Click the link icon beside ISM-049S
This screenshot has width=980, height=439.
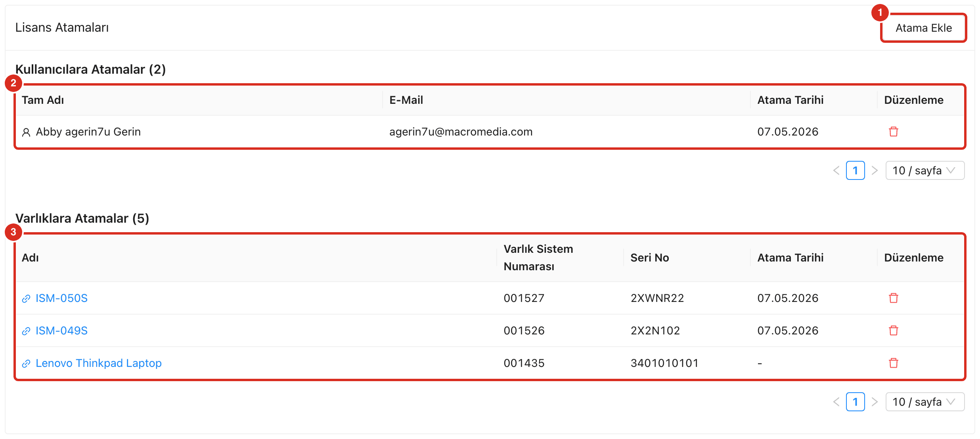point(26,331)
